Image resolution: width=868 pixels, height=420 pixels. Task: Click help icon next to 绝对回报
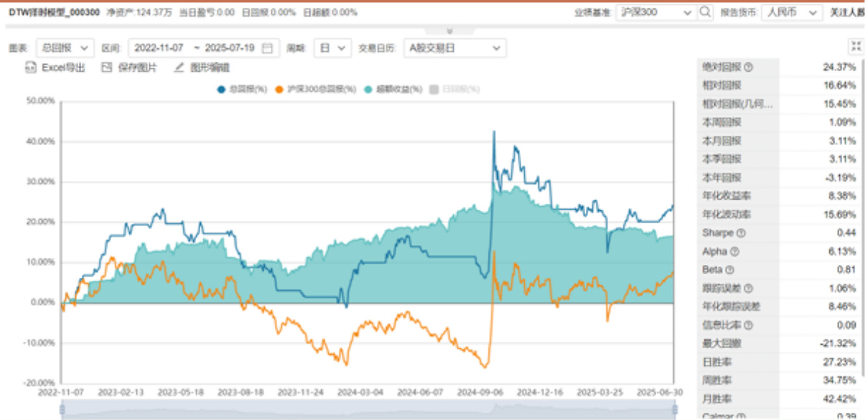(x=749, y=67)
